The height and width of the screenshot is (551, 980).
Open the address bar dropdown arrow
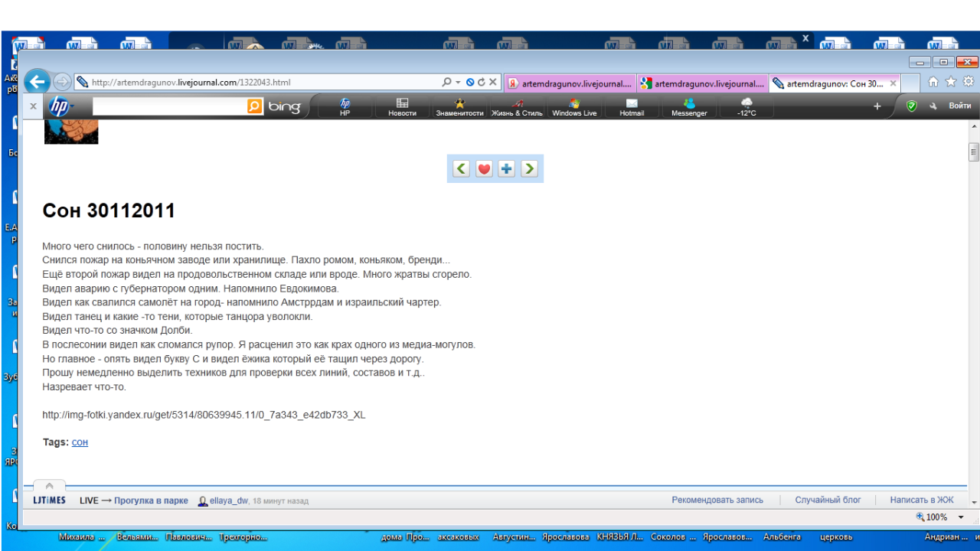[458, 83]
